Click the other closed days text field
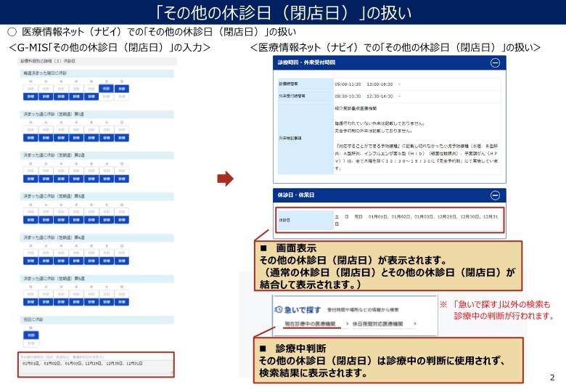This screenshot has height=392, width=566. [x=97, y=364]
